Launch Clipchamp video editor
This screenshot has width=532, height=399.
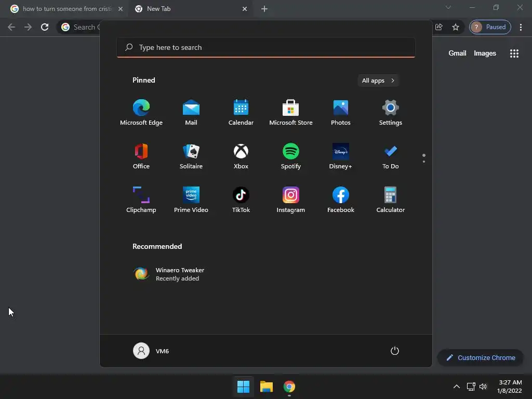pos(141,200)
